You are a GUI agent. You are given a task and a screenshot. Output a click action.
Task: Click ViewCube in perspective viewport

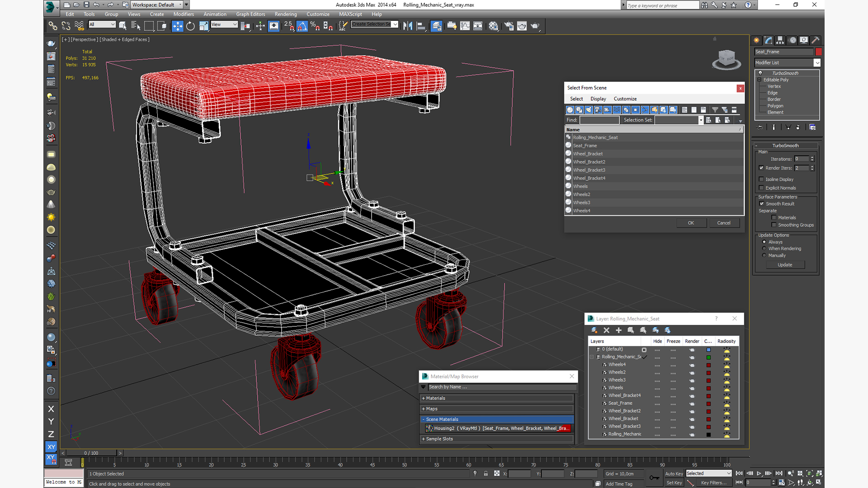(726, 60)
